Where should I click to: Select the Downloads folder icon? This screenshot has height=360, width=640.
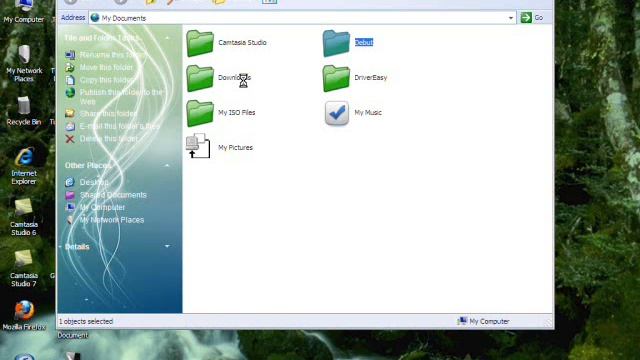click(x=200, y=78)
